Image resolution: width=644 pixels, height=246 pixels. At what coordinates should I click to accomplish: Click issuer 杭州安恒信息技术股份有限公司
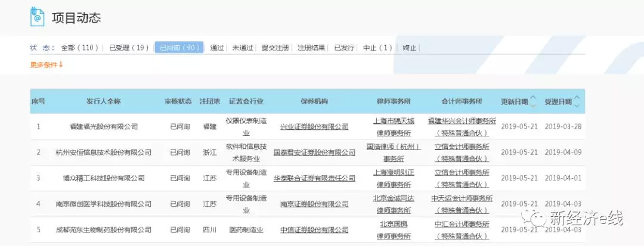[x=104, y=152]
